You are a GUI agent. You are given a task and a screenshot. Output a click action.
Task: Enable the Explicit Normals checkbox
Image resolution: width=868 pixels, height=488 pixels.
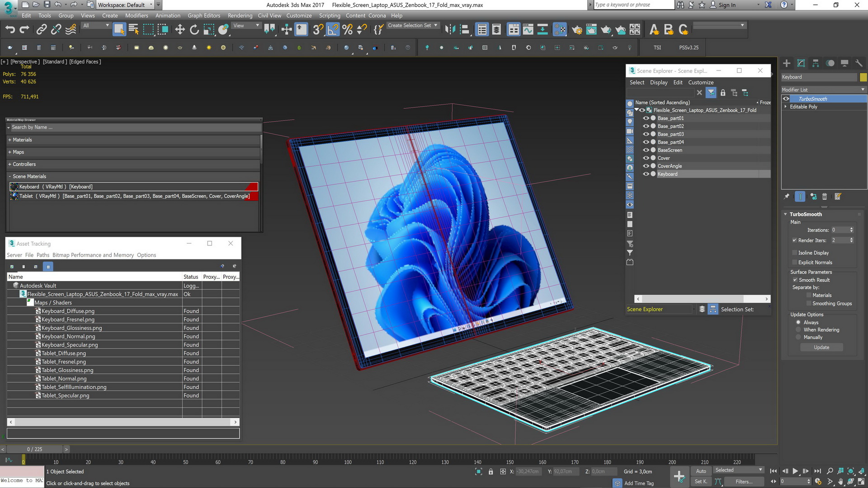point(794,263)
